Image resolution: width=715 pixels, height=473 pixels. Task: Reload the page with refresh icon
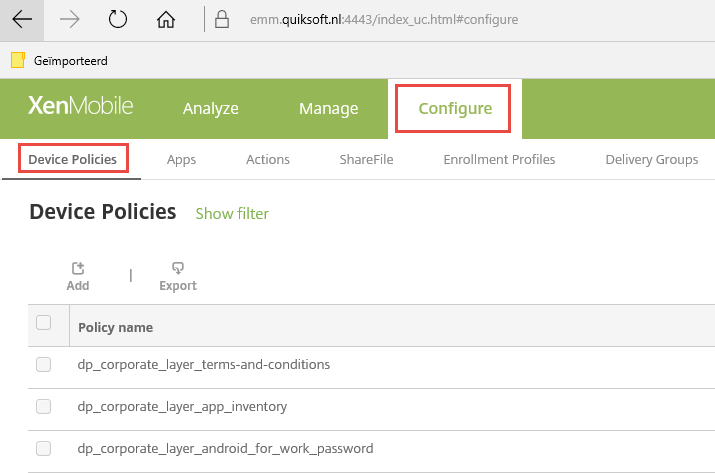tap(118, 19)
